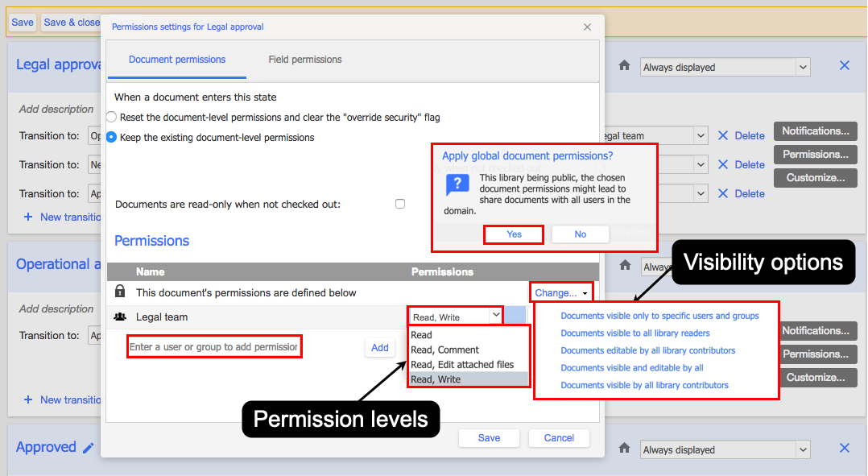The width and height of the screenshot is (868, 476).
Task: Click the pencil icon next to Approved
Action: click(x=88, y=448)
